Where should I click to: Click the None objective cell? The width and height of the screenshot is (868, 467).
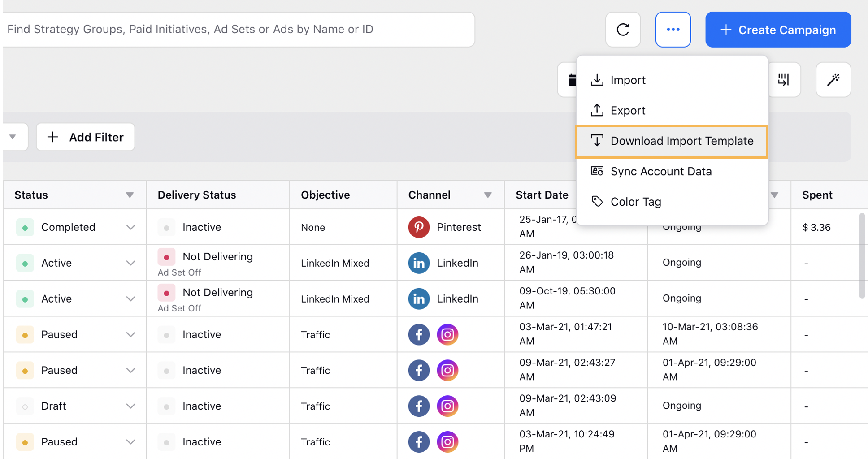point(313,227)
